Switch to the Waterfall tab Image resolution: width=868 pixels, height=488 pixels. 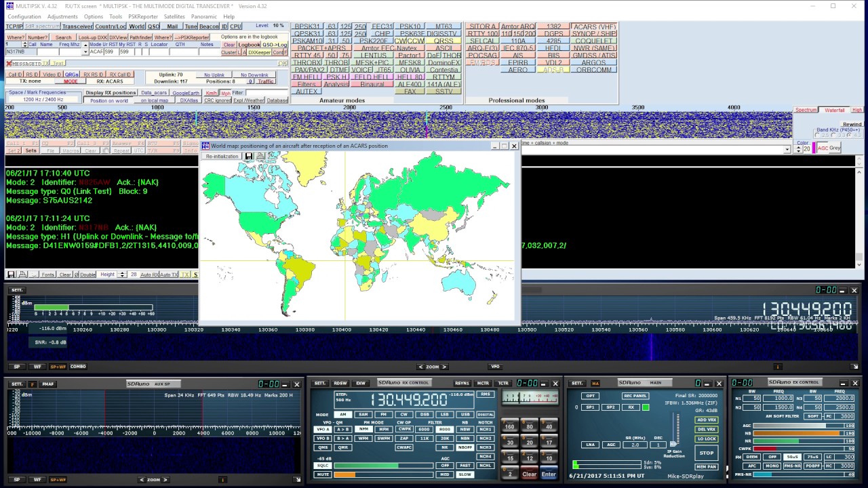(835, 110)
